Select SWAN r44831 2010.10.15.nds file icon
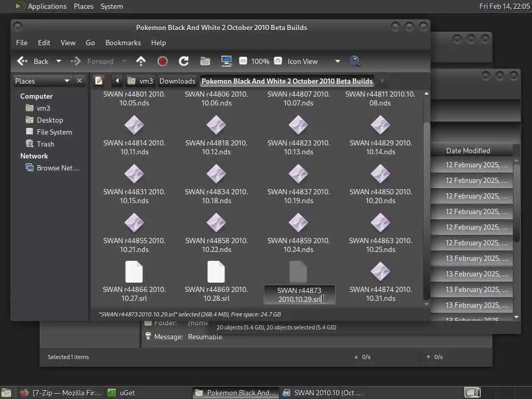Screen dimensions: 532x399 click(x=135, y=174)
